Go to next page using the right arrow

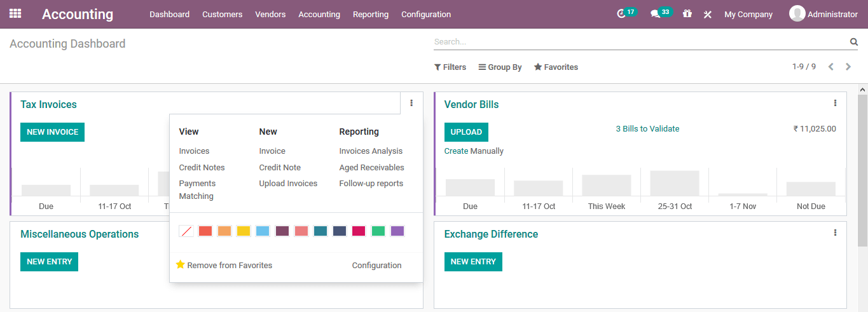click(x=848, y=67)
